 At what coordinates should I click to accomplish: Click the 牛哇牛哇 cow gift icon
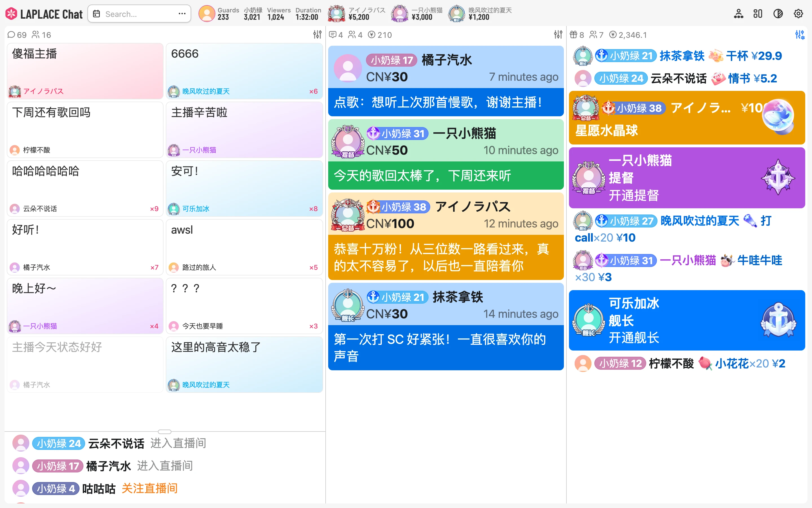tap(727, 260)
